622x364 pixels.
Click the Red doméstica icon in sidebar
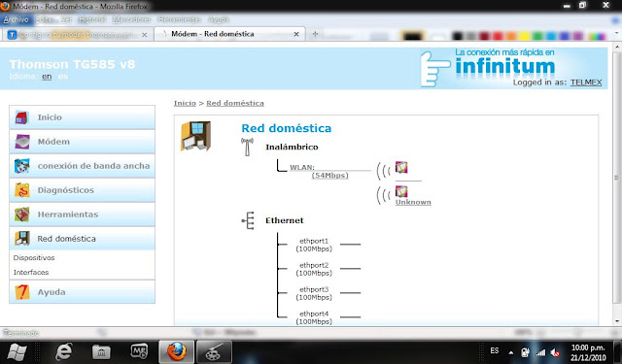(x=22, y=239)
